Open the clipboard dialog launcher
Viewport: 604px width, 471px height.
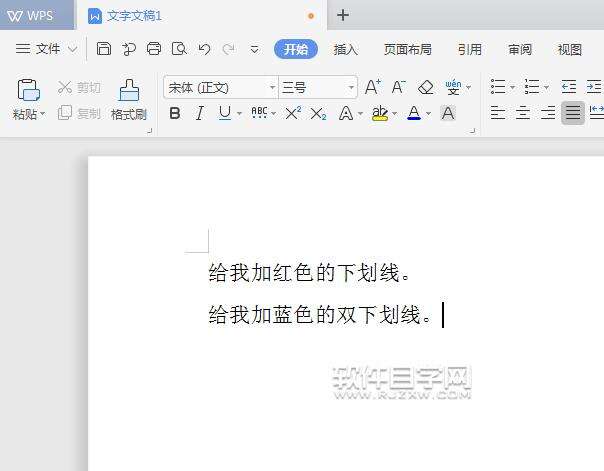(x=149, y=131)
